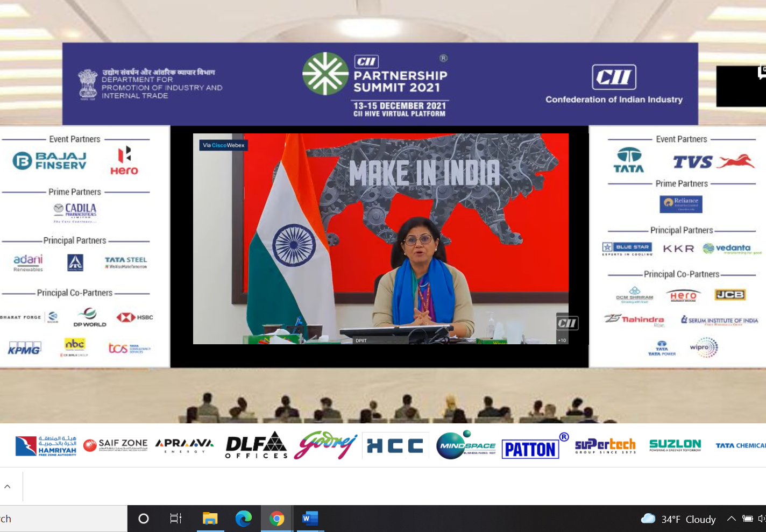Viewport: 766px width, 532px height.
Task: Click the DPIIT department emblem in banner
Action: tap(88, 84)
